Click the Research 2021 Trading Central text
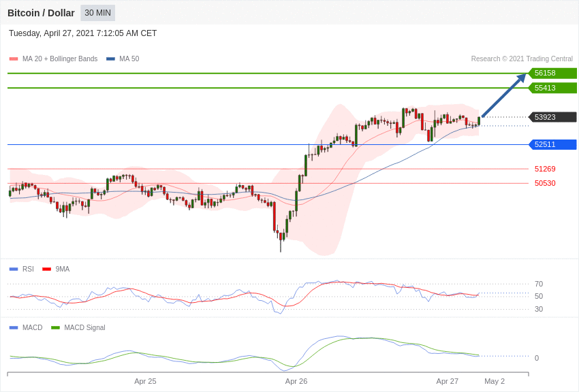Viewport: 579px width, 392px height. [x=522, y=59]
